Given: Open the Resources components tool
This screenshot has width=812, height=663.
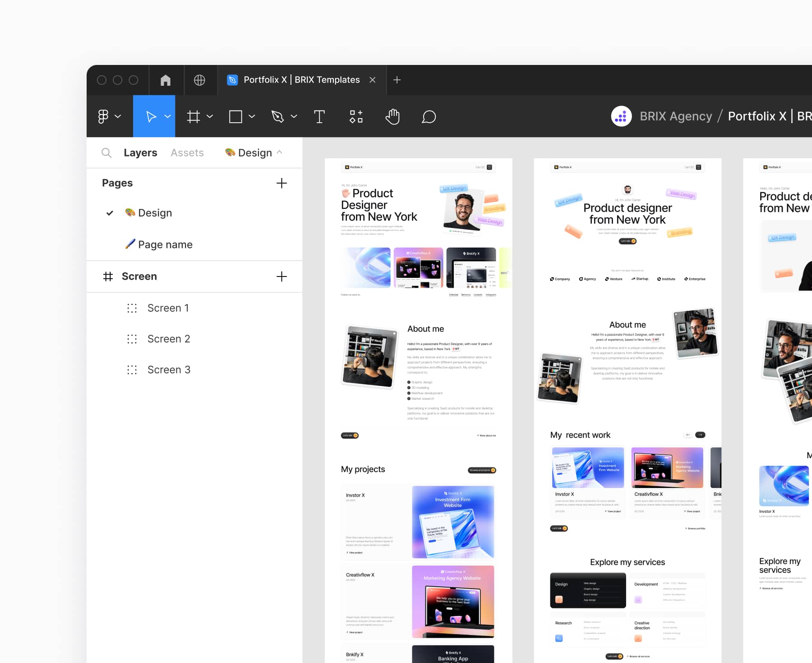Looking at the screenshot, I should click(x=356, y=117).
